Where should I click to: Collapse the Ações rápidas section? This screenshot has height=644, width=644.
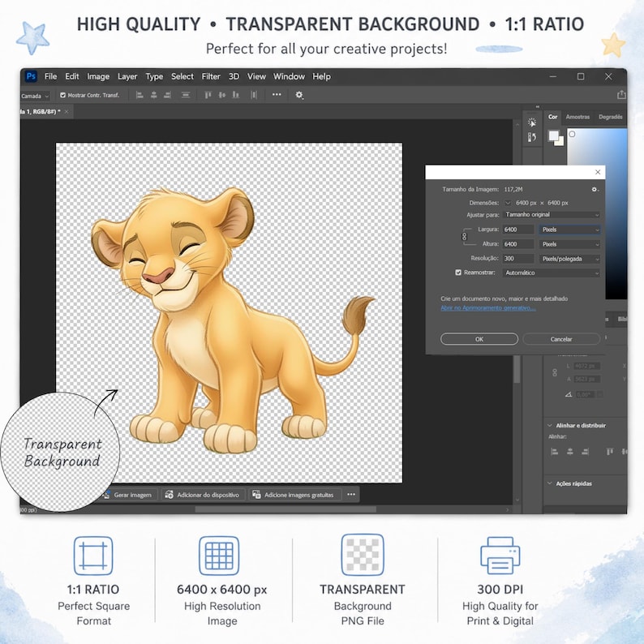(x=550, y=483)
